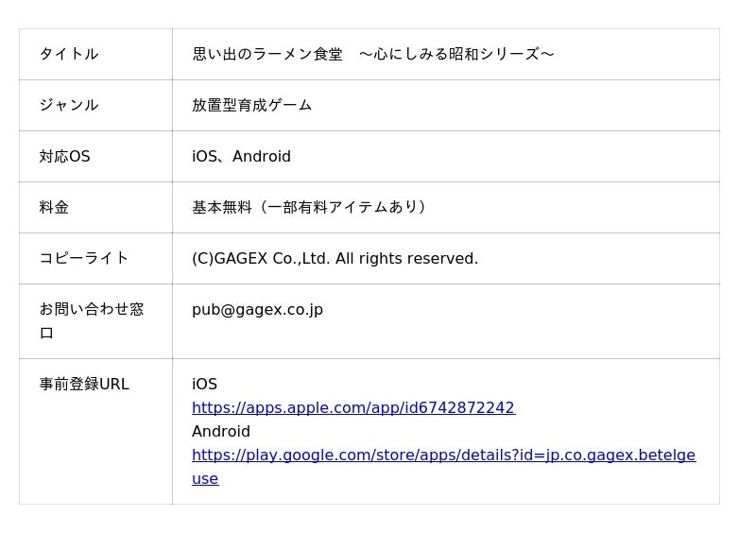The image size is (756, 533).
Task: Click the iOS、Android supported OS text
Action: 241,157
